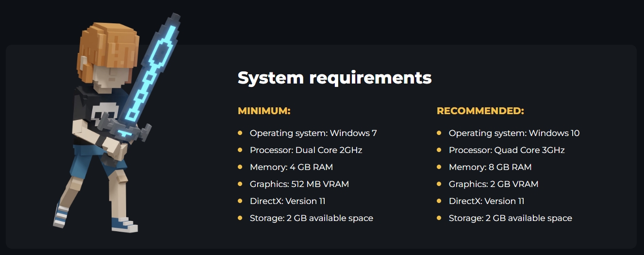Click the Processor: Dual Core 2GHz text
This screenshot has height=255, width=644.
click(x=306, y=150)
